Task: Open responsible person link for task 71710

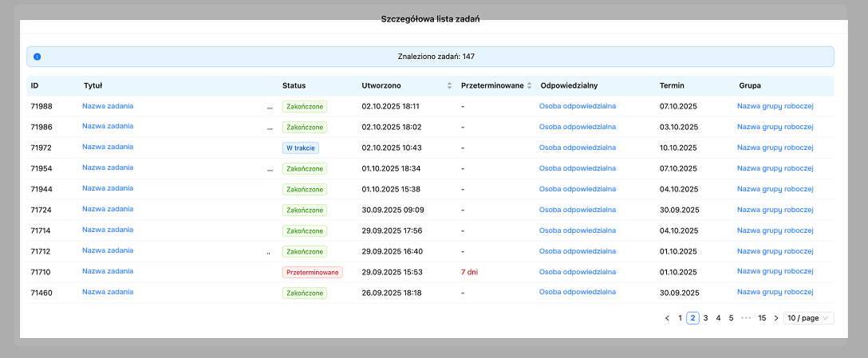Action: 577,272
